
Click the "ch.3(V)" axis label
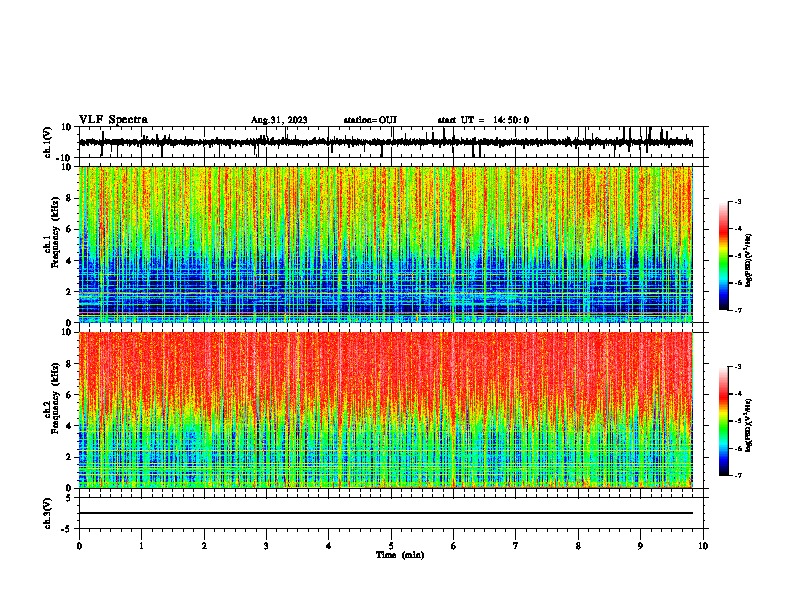click(x=48, y=513)
